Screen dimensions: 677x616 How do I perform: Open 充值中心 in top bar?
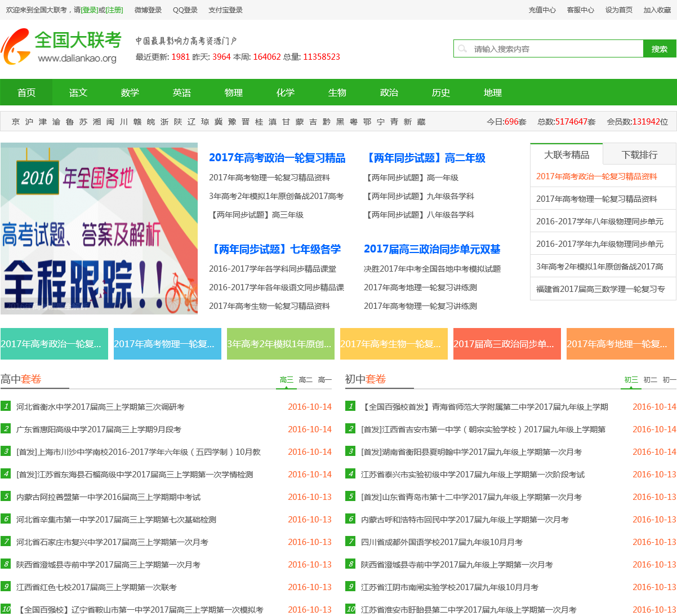(x=542, y=10)
